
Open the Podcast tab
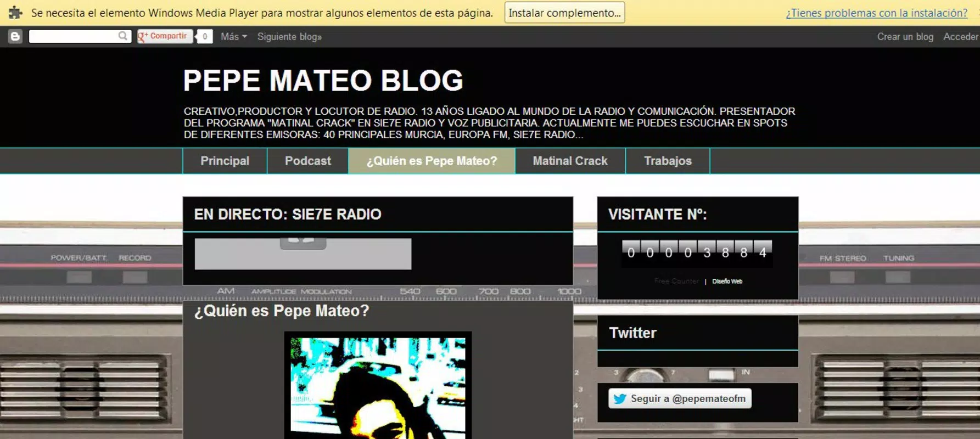(308, 161)
